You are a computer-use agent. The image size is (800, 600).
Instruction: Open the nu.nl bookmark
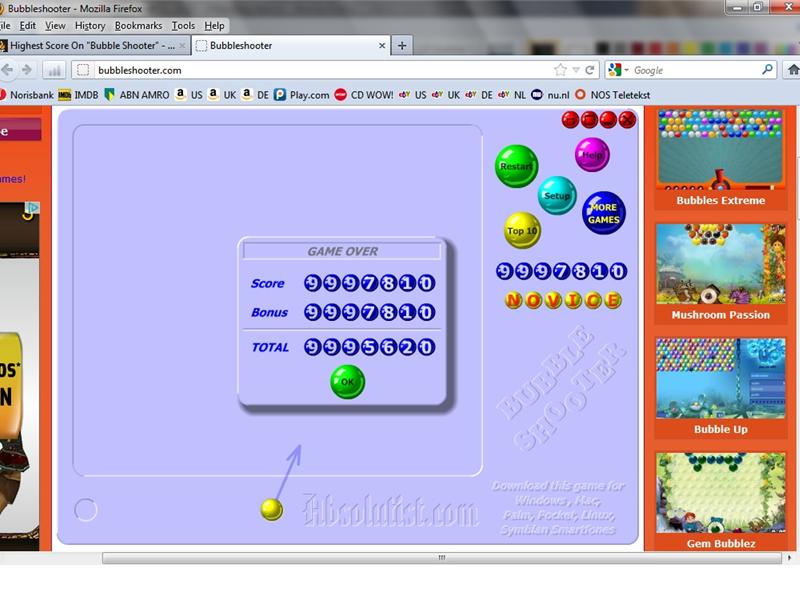pyautogui.click(x=550, y=95)
